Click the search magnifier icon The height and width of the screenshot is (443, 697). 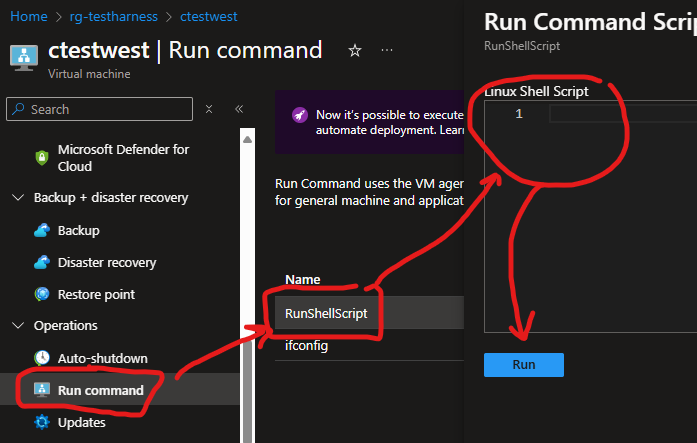click(18, 109)
